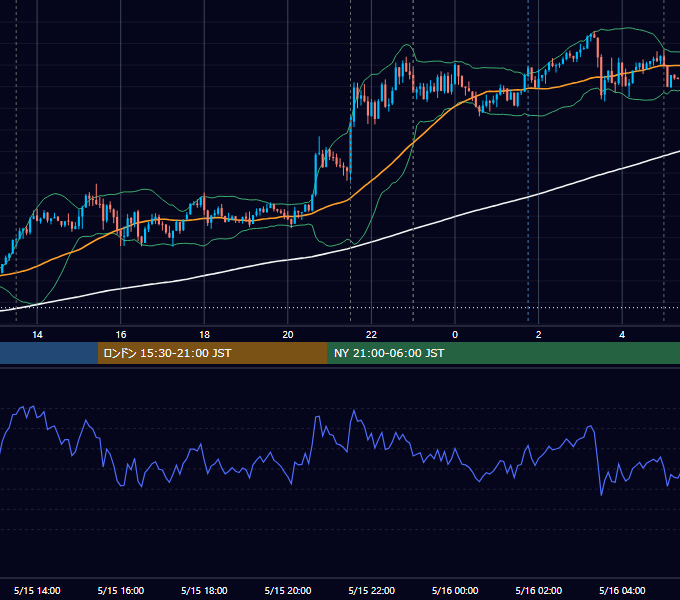Viewport: 680px width, 600px height.
Task: Select the NY 21:00-06:00 JST session bar
Action: [x=503, y=353]
